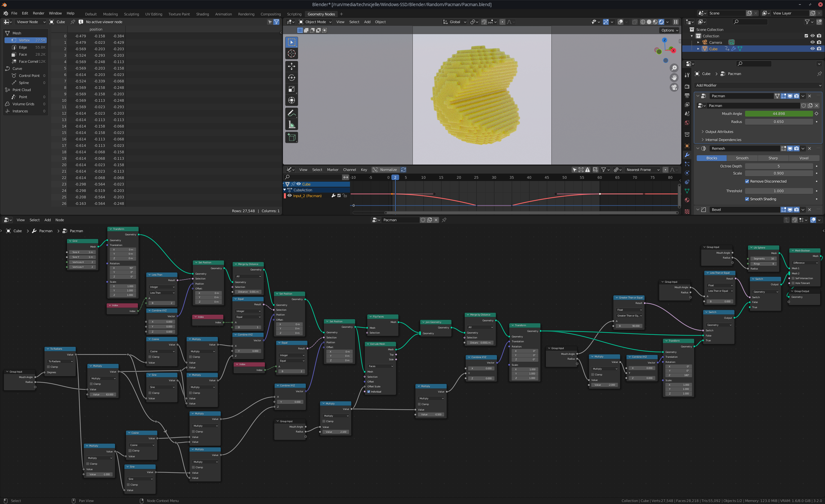Switch to the Shading workspace tab
Screen dimensions: 825x504
coord(202,14)
